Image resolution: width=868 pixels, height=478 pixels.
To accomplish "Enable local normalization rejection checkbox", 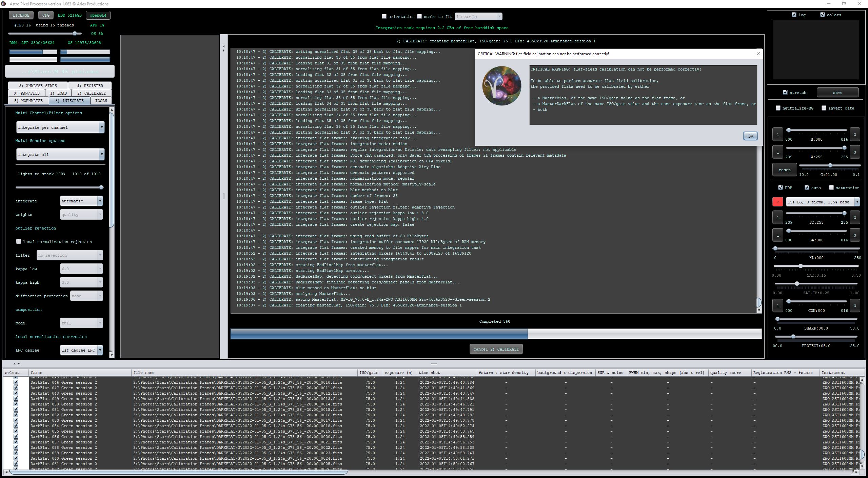I will tap(19, 241).
